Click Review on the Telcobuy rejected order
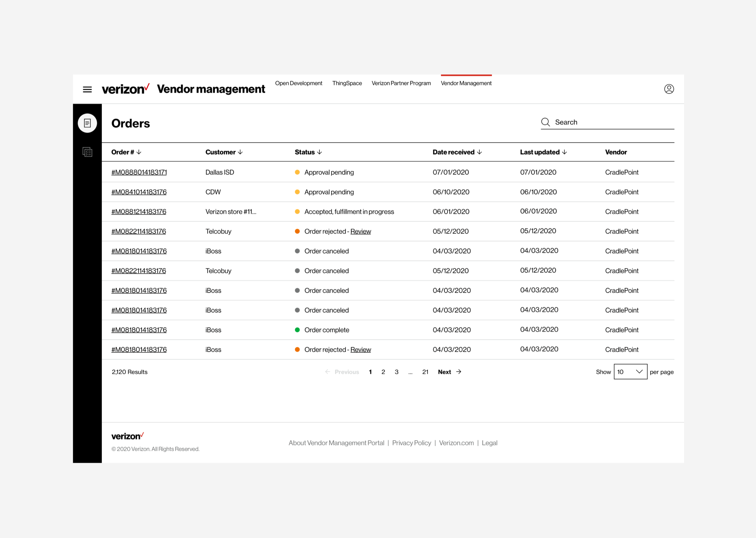The image size is (756, 538). [361, 231]
